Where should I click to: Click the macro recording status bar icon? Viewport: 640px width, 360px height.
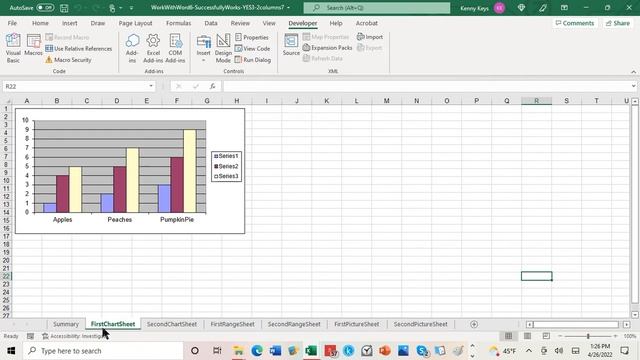[x=30, y=336]
